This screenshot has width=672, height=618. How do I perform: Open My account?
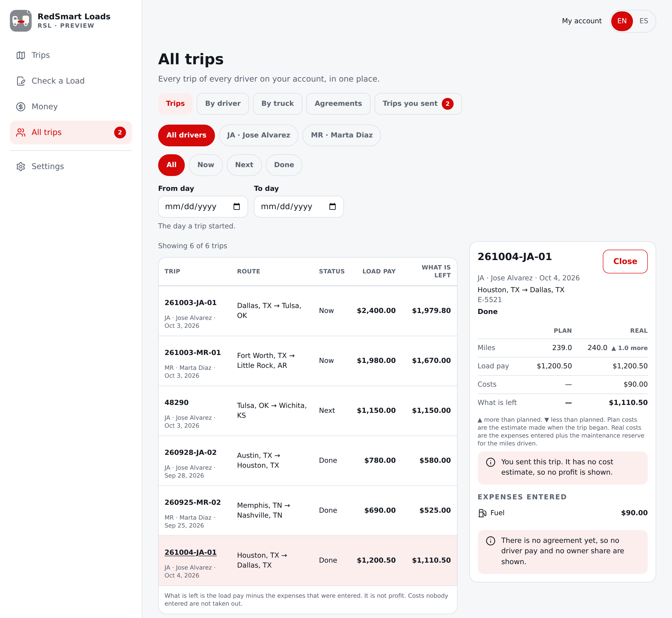(582, 21)
